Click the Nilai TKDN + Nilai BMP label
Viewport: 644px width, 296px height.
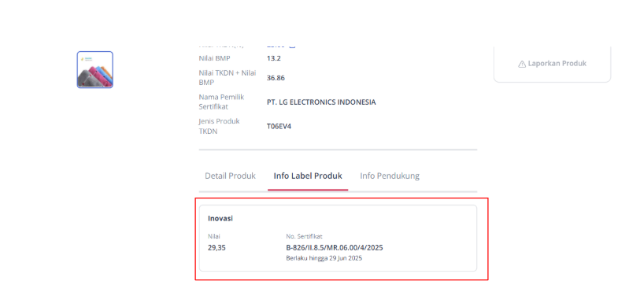[228, 78]
